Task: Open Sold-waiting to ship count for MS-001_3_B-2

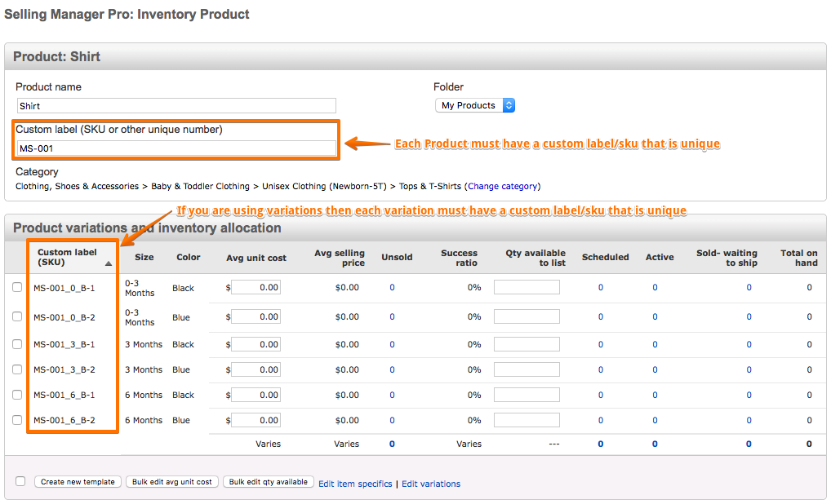Action: (x=749, y=369)
